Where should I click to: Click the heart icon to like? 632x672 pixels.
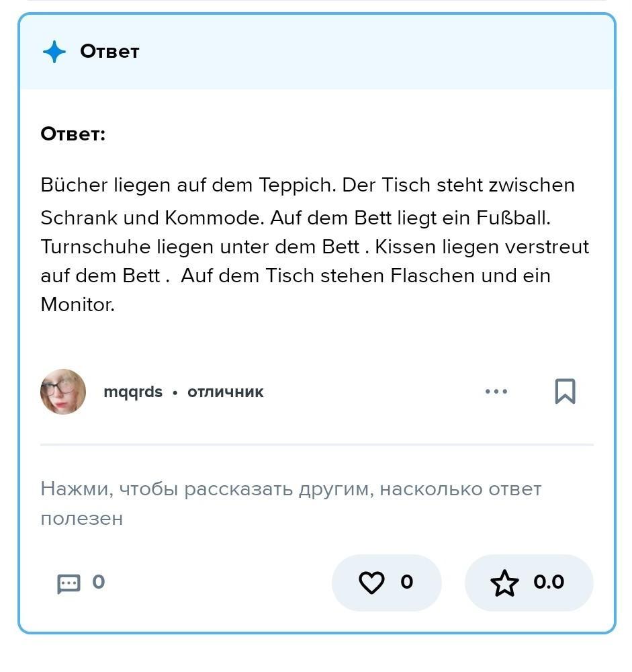tap(371, 583)
